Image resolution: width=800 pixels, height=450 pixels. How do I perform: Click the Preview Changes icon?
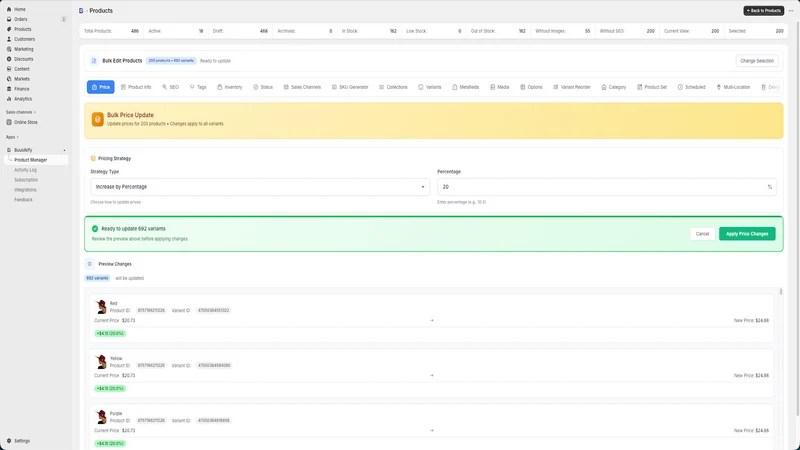(90, 264)
